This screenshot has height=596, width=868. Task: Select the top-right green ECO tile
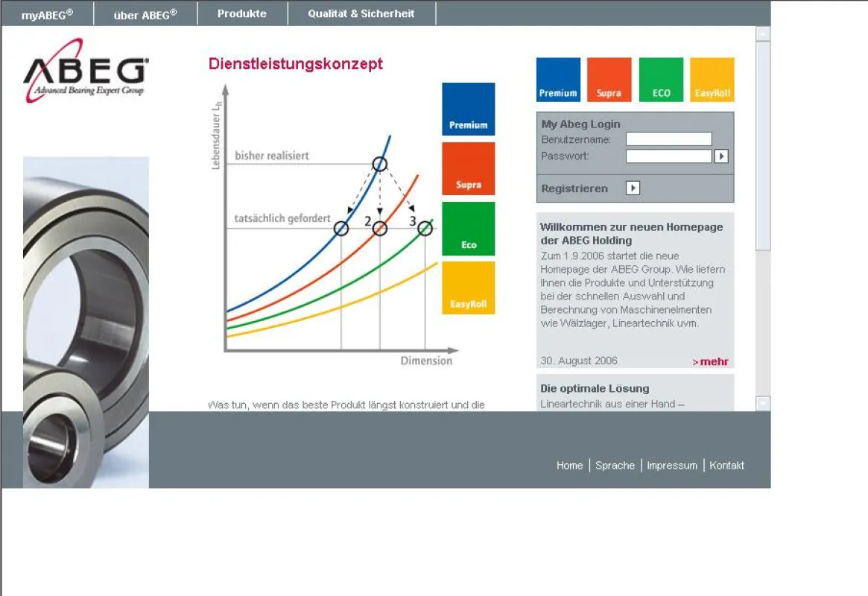[x=661, y=80]
